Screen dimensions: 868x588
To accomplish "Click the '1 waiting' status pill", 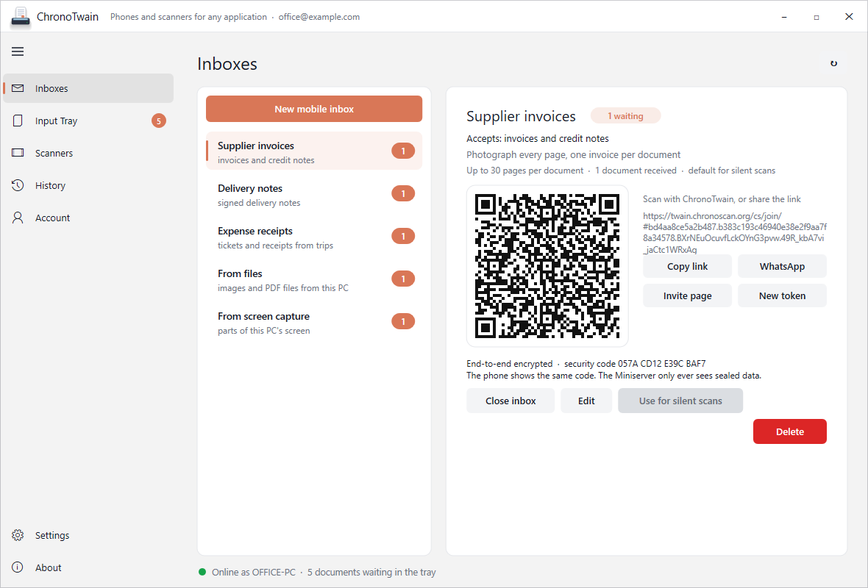I will tap(625, 115).
